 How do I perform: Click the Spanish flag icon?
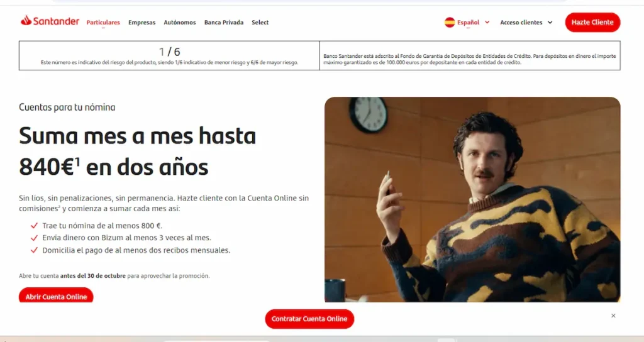(450, 22)
